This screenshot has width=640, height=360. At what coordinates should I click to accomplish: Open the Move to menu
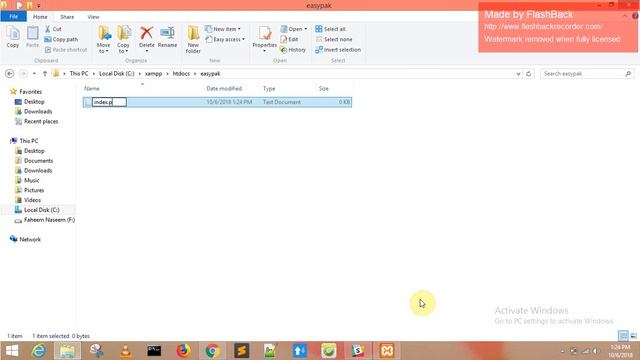pos(104,39)
